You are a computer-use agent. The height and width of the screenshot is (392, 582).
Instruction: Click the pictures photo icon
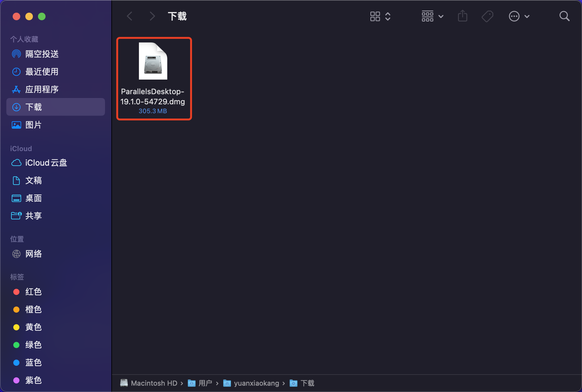pyautogui.click(x=16, y=125)
